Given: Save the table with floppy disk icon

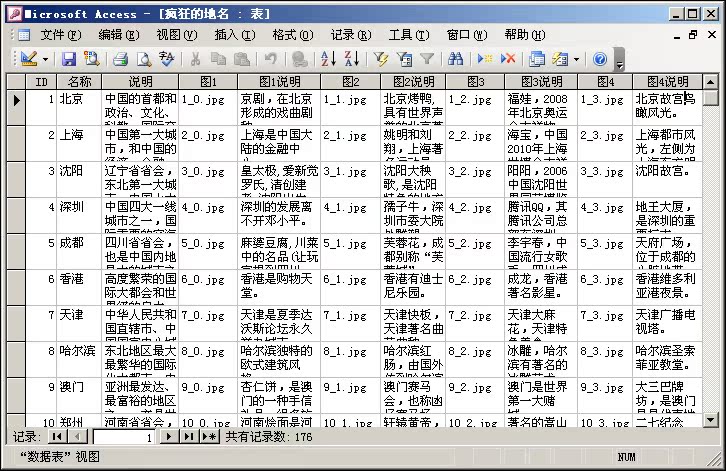Looking at the screenshot, I should 69,59.
